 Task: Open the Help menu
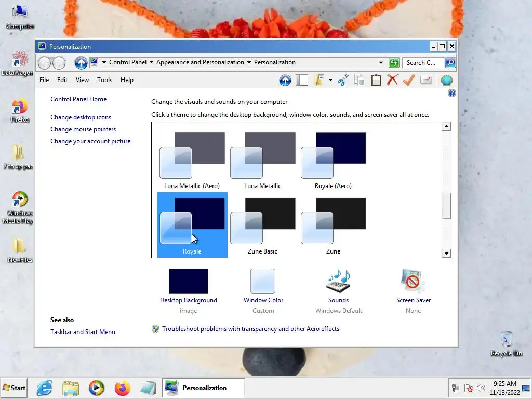coord(127,80)
